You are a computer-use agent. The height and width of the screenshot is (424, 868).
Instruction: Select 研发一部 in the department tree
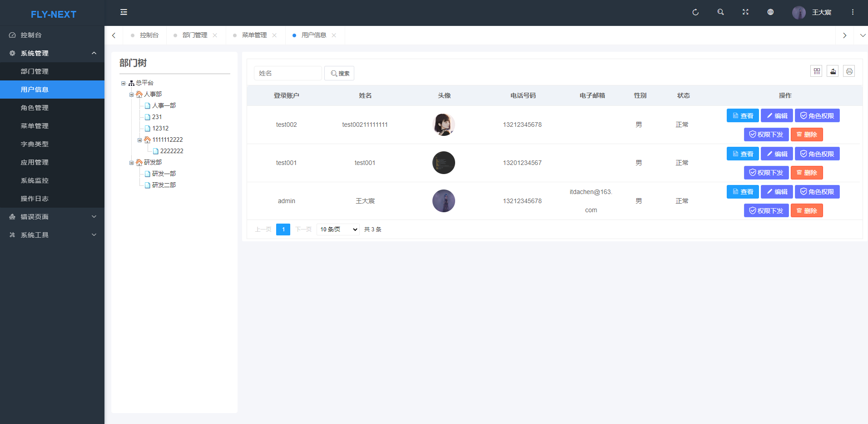pyautogui.click(x=164, y=174)
